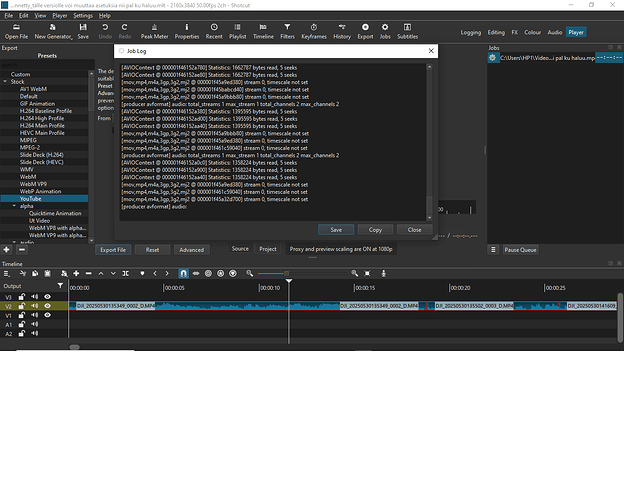The width and height of the screenshot is (624, 500).
Task: Open the Settings menu
Action: [x=83, y=16]
